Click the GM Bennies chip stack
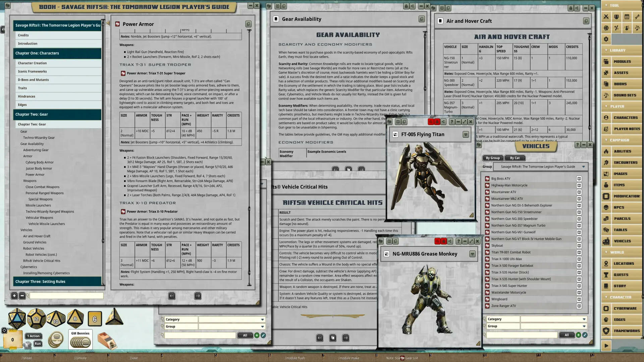Image resolution: width=644 pixels, height=362 pixels. pyautogui.click(x=80, y=342)
